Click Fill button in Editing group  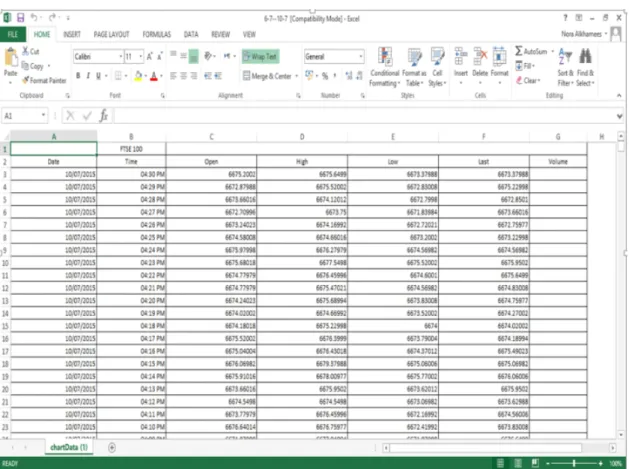pos(525,65)
